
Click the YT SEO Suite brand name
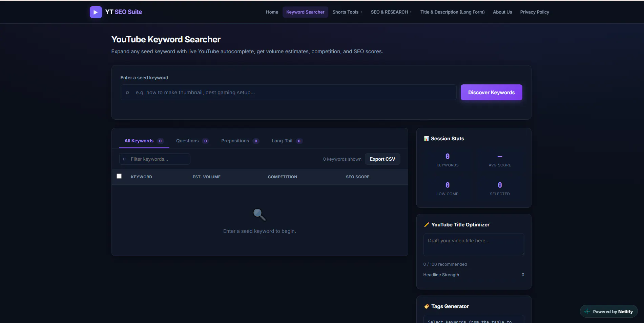coord(124,12)
